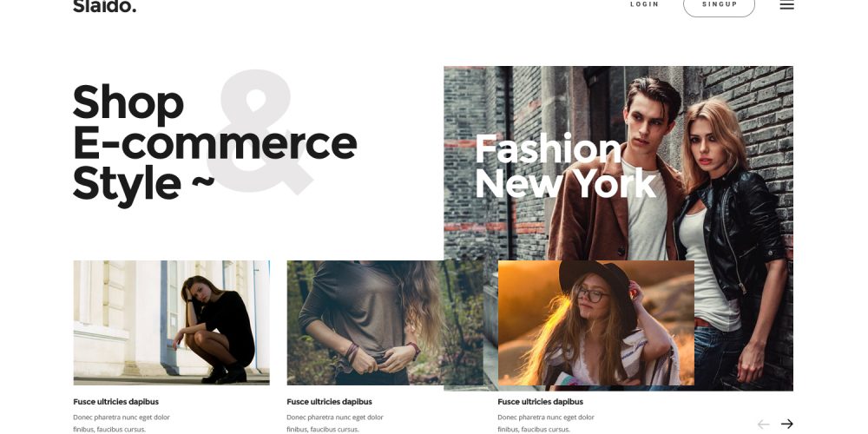Image resolution: width=868 pixels, height=434 pixels.
Task: Open crouching woman in black dress thumbnail
Action: tap(172, 323)
